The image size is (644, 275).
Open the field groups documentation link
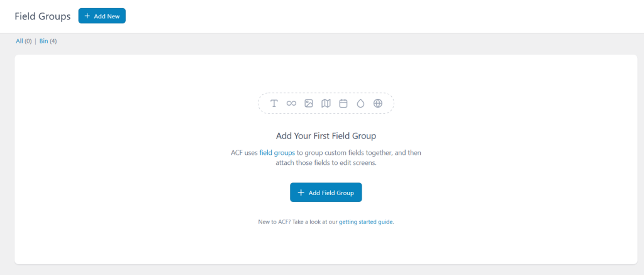click(x=277, y=153)
